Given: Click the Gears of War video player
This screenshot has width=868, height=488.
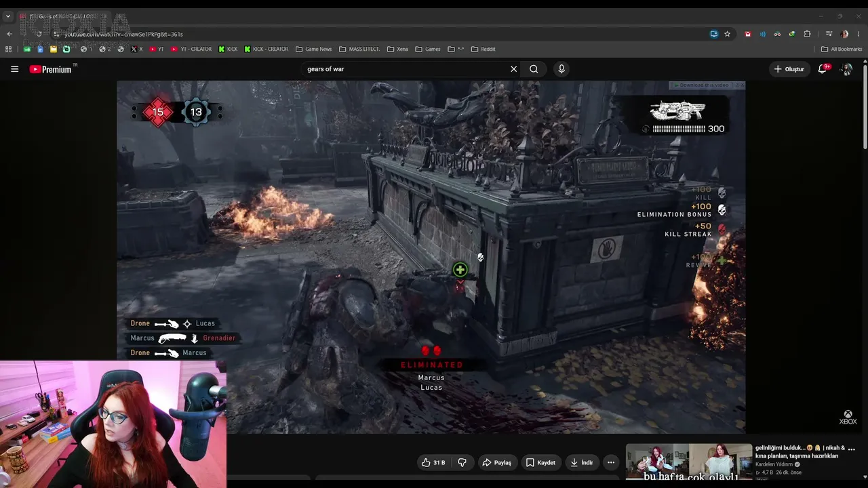Looking at the screenshot, I should [x=431, y=257].
